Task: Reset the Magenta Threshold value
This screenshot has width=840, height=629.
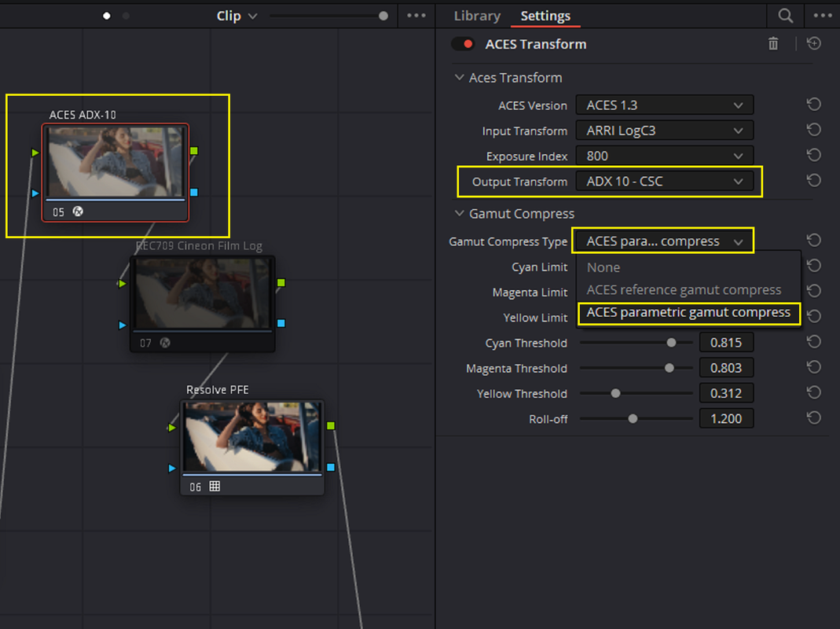Action: coord(814,367)
